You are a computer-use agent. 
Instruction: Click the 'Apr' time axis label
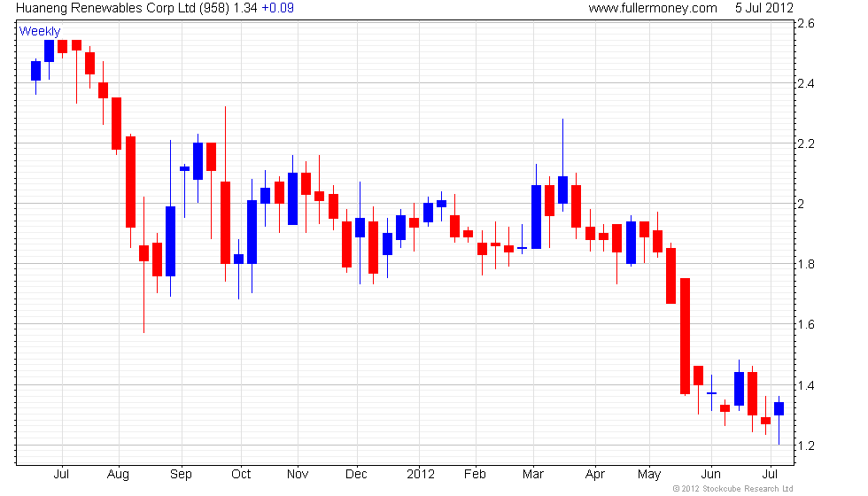(595, 475)
